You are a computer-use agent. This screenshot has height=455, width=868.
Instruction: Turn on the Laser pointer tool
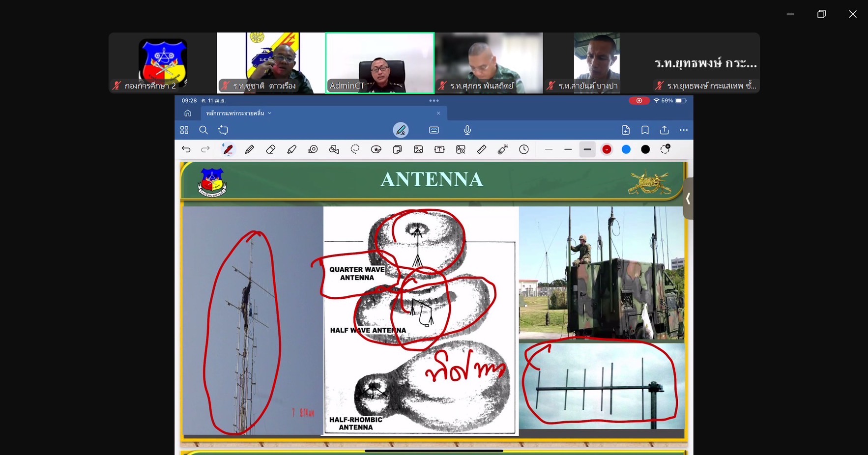click(502, 149)
